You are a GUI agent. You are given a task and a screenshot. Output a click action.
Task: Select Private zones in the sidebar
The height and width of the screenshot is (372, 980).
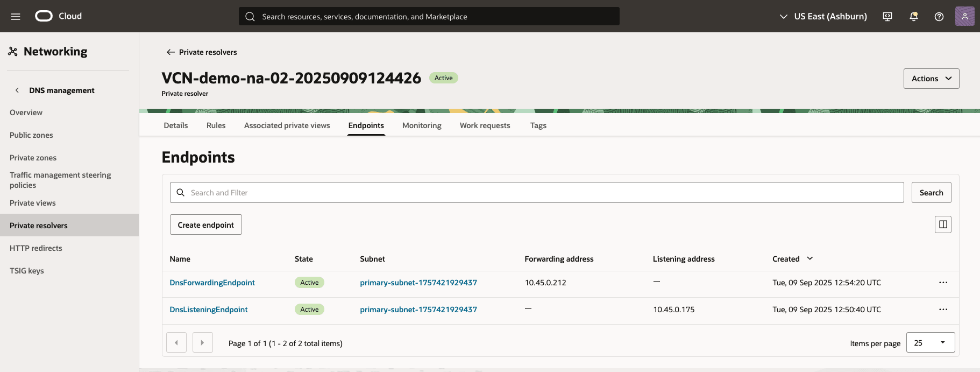pyautogui.click(x=33, y=158)
